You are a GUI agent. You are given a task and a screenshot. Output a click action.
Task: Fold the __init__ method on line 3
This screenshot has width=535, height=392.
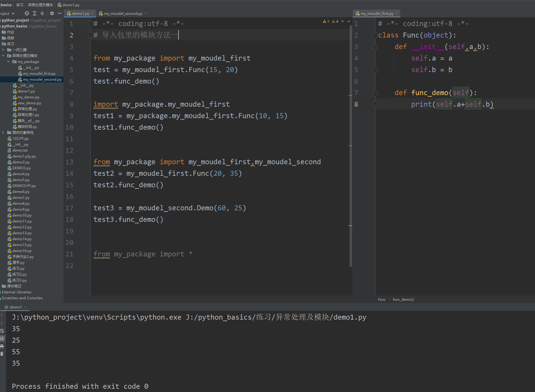click(375, 47)
